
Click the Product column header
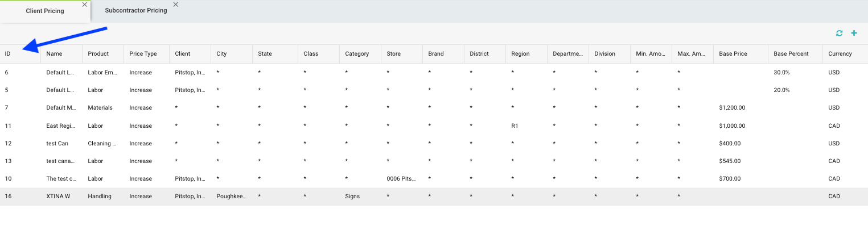(x=98, y=54)
